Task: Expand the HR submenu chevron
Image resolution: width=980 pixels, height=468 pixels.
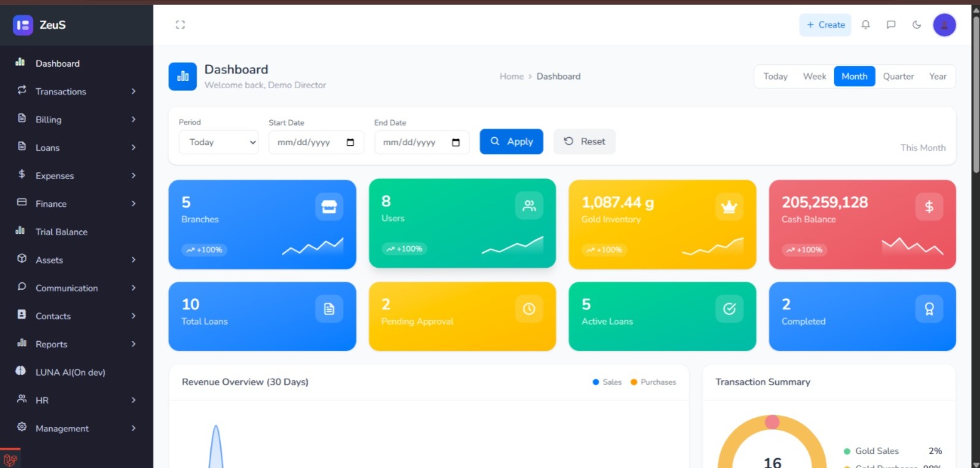Action: pyautogui.click(x=133, y=400)
